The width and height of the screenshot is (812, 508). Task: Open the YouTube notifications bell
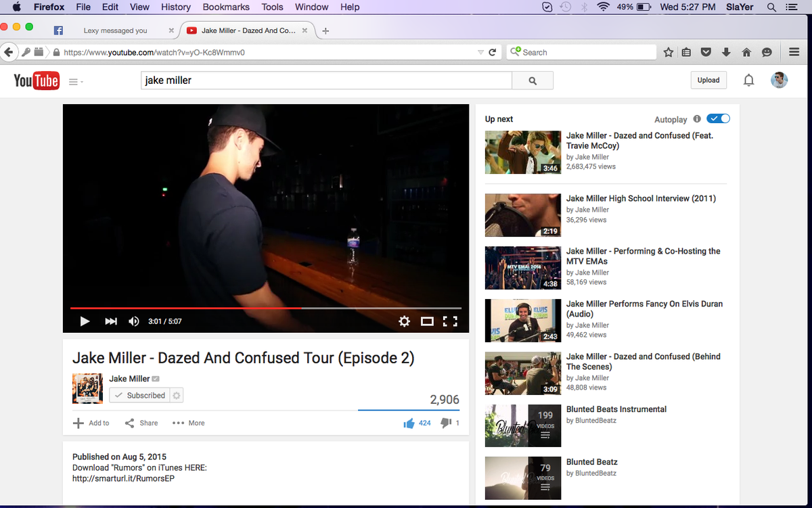click(x=748, y=80)
